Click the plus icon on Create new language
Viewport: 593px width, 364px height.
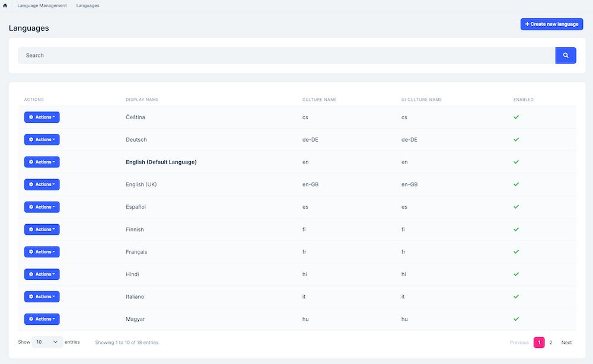click(x=527, y=24)
